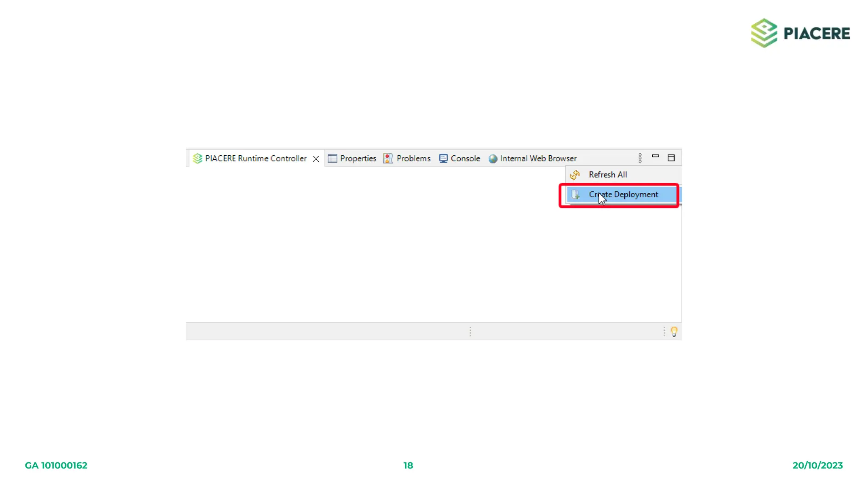Image resolution: width=868 pixels, height=488 pixels.
Task: Close the PIACERE Runtime Controller tab
Action: [x=316, y=159]
